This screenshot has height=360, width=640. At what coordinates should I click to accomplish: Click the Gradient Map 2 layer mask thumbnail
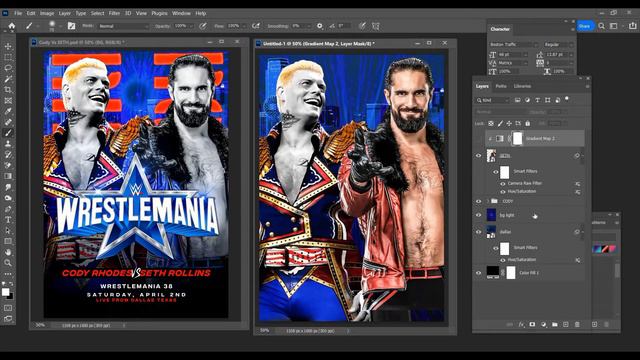click(x=517, y=138)
